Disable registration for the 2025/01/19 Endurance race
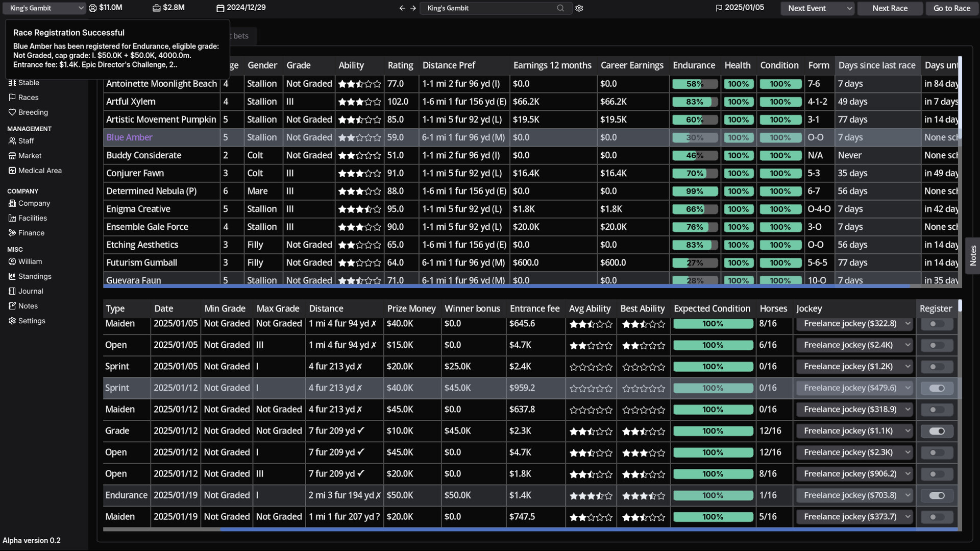The image size is (980, 551). [937, 495]
